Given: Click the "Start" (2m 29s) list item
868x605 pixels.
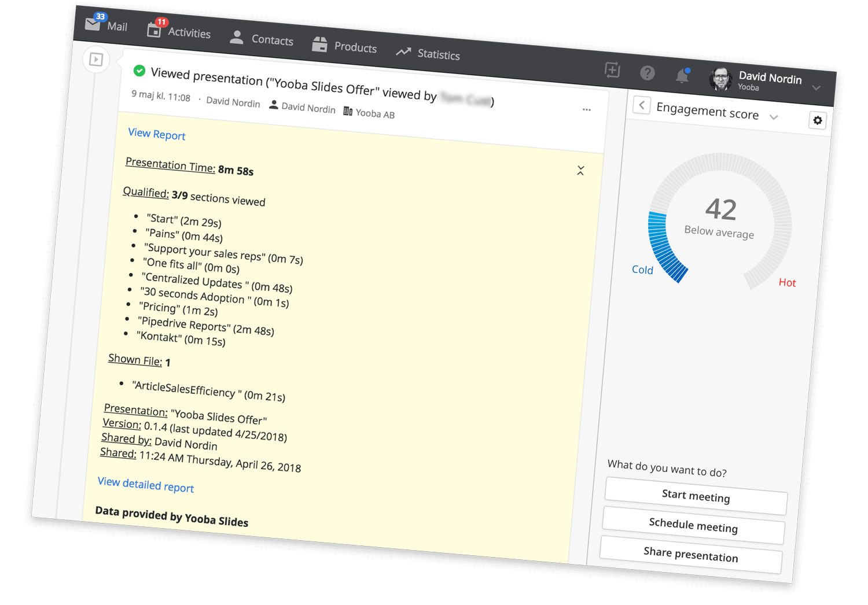Looking at the screenshot, I should pyautogui.click(x=184, y=220).
